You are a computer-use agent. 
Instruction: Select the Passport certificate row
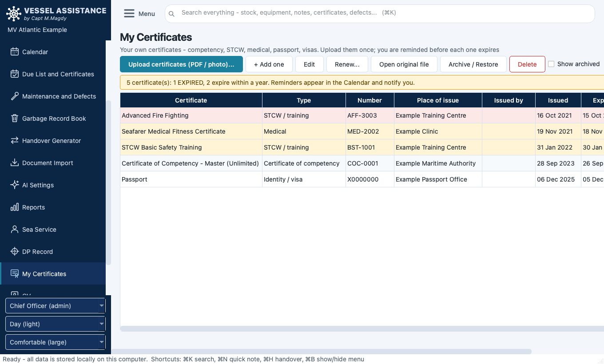point(362,179)
